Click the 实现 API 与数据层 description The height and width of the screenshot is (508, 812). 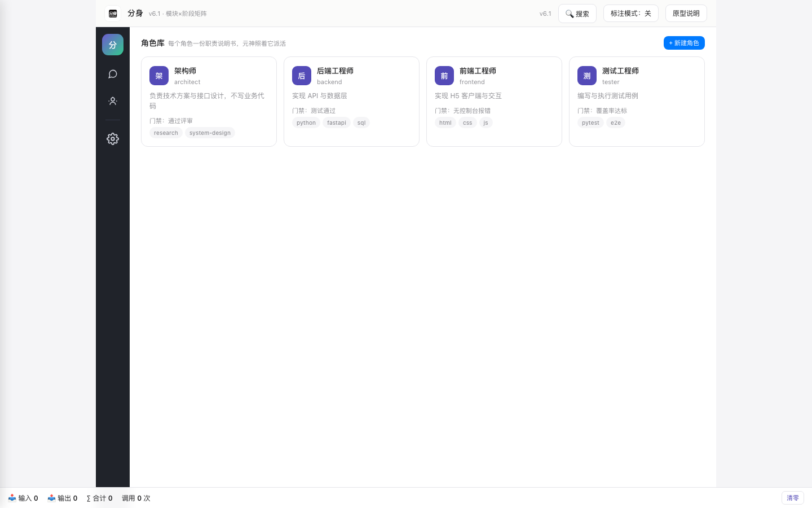(320, 96)
